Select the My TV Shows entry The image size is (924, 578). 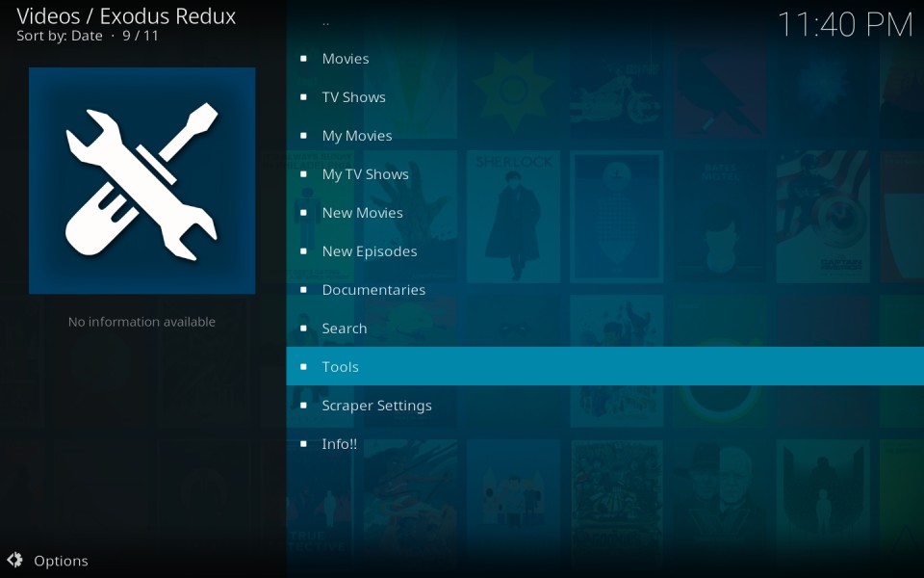[x=604, y=174]
